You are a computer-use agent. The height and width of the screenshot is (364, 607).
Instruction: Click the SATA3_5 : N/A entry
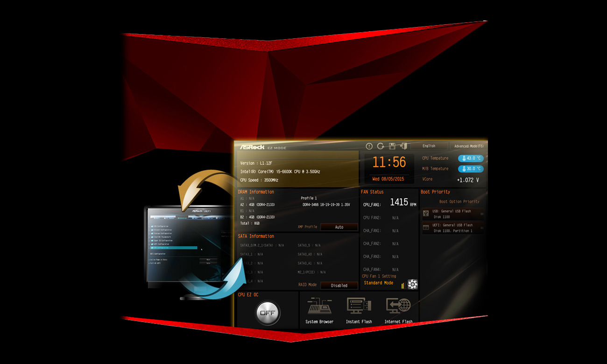point(309,245)
